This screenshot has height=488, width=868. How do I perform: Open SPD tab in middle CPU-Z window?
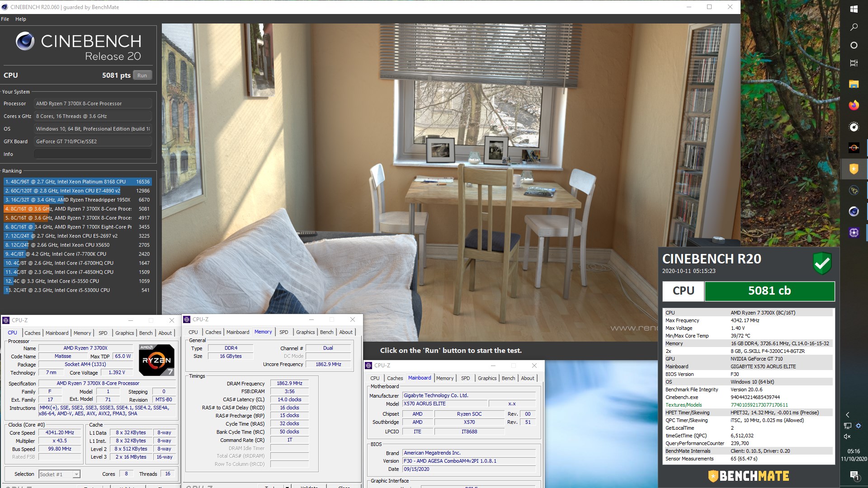pyautogui.click(x=284, y=332)
